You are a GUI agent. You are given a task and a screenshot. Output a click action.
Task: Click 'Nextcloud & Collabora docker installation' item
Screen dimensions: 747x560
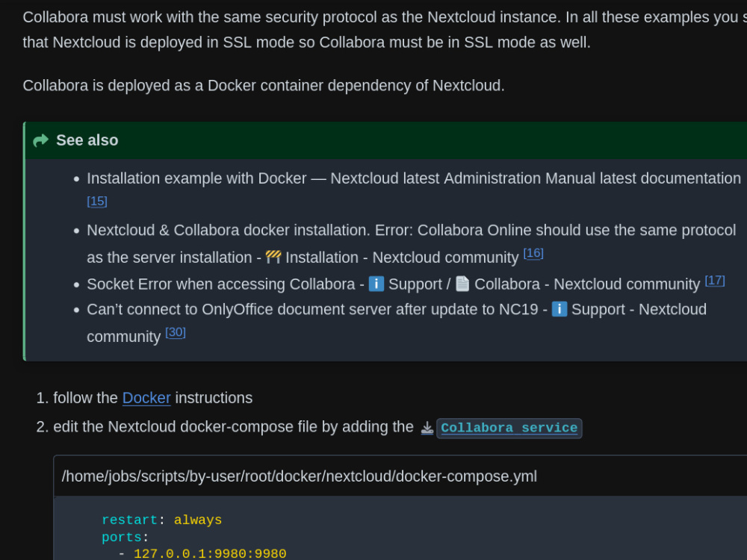[x=411, y=243]
